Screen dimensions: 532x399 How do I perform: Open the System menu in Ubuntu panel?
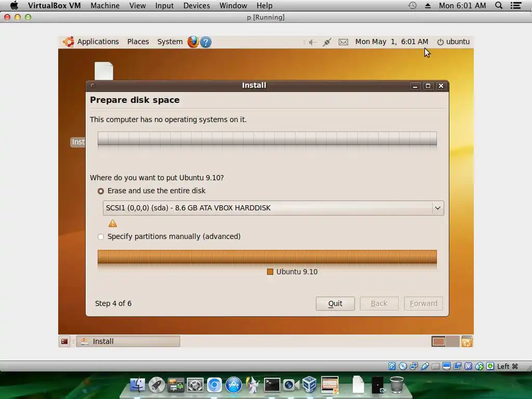click(x=170, y=42)
